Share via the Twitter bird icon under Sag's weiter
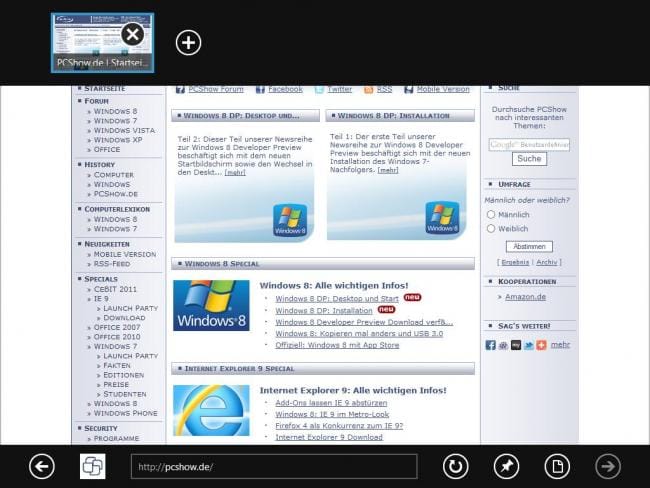The height and width of the screenshot is (488, 650). pos(529,345)
